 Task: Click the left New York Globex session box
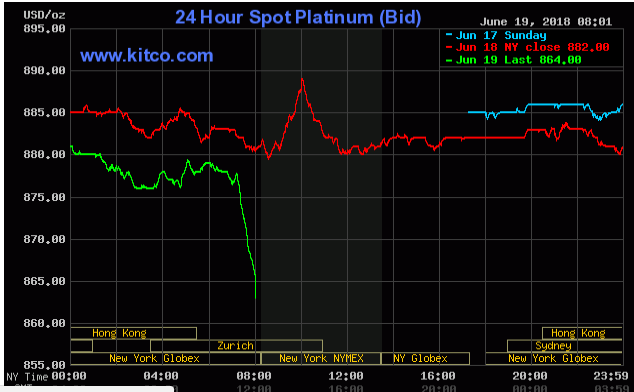coord(165,358)
